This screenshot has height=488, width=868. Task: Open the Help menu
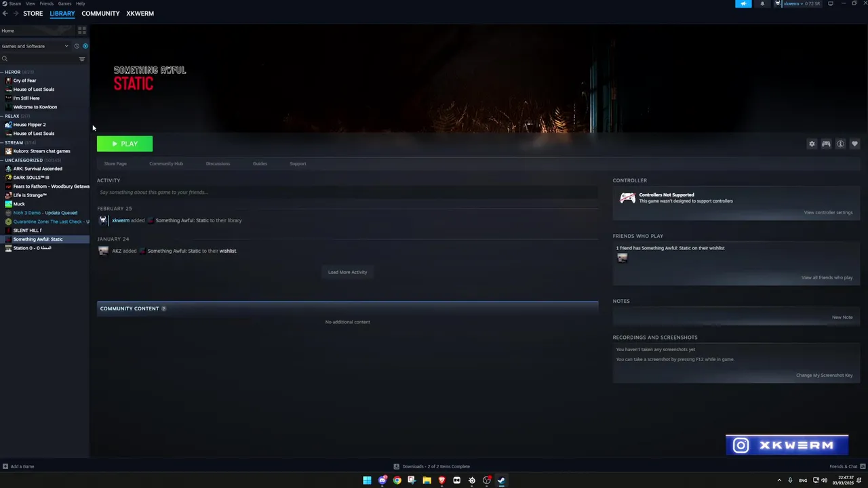coord(80,3)
